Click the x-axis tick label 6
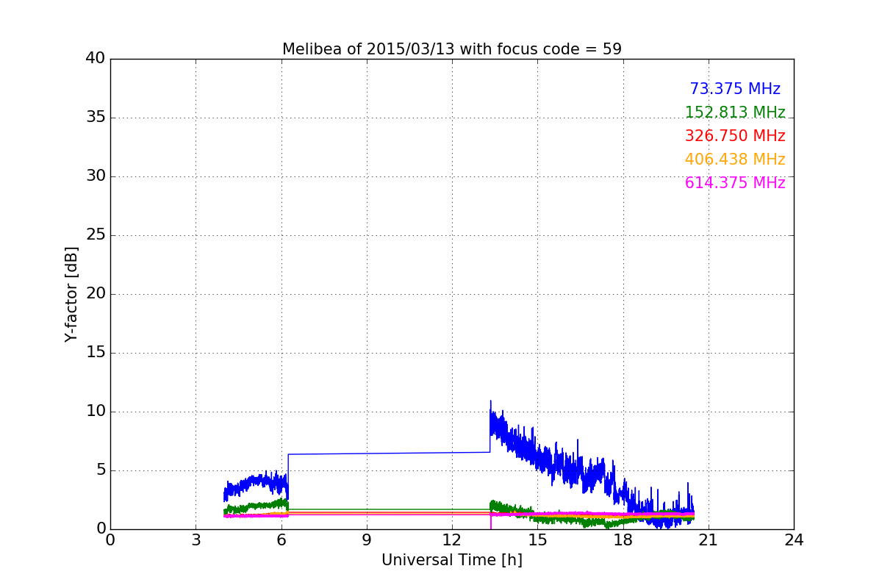The image size is (882, 588). point(281,540)
